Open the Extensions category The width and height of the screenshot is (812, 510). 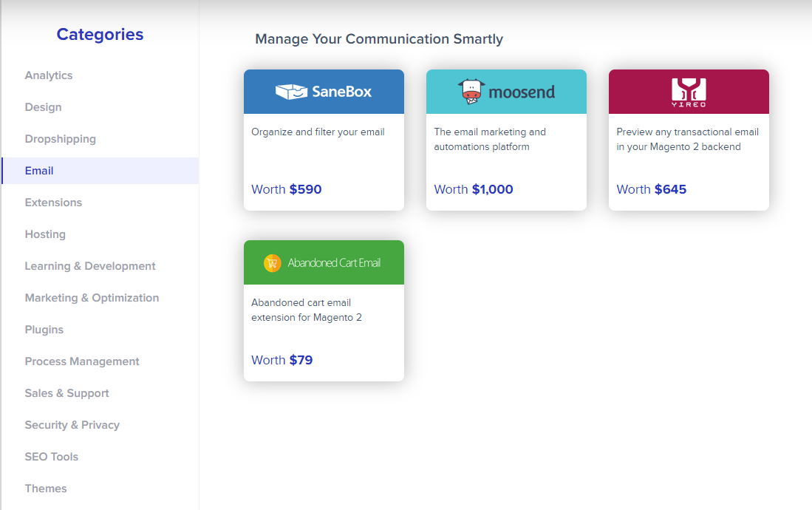click(53, 202)
